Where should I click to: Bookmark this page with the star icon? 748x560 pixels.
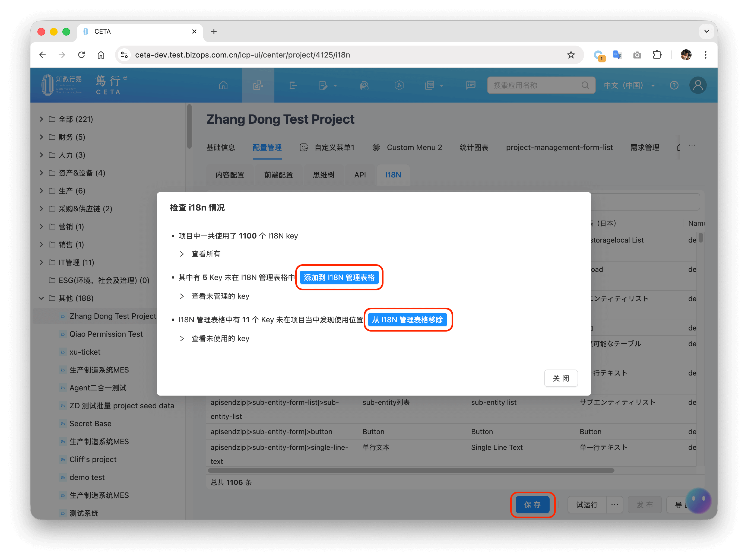point(571,55)
